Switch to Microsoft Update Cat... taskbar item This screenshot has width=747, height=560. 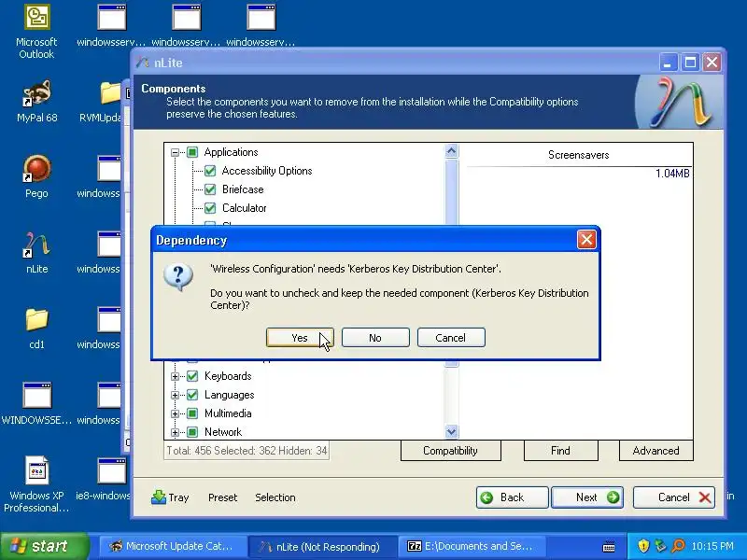click(x=172, y=546)
